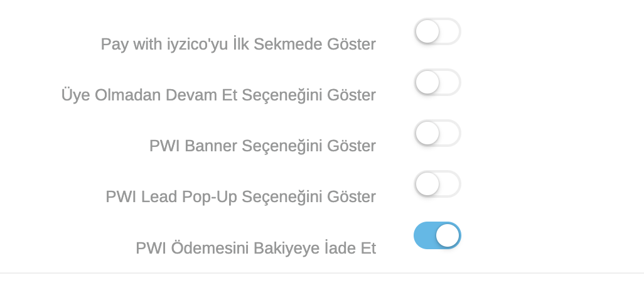Viewport: 644px width, 285px height.
Task: Click the "PWI Lead Pop-Up Seçeneğini Göster" label
Action: pos(240,197)
